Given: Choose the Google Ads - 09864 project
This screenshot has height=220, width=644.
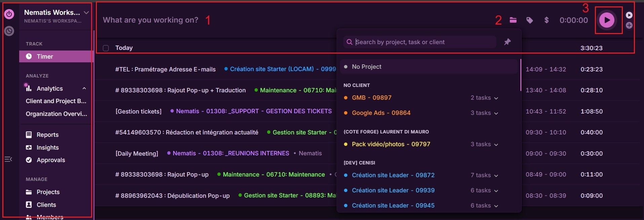Looking at the screenshot, I should [x=381, y=113].
